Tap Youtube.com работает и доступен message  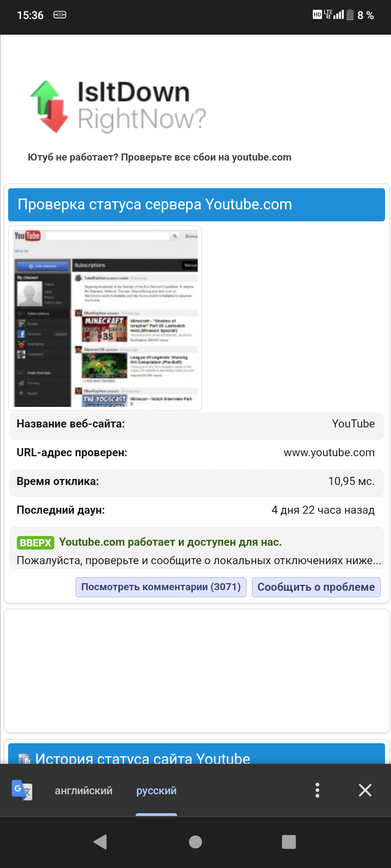tap(171, 542)
